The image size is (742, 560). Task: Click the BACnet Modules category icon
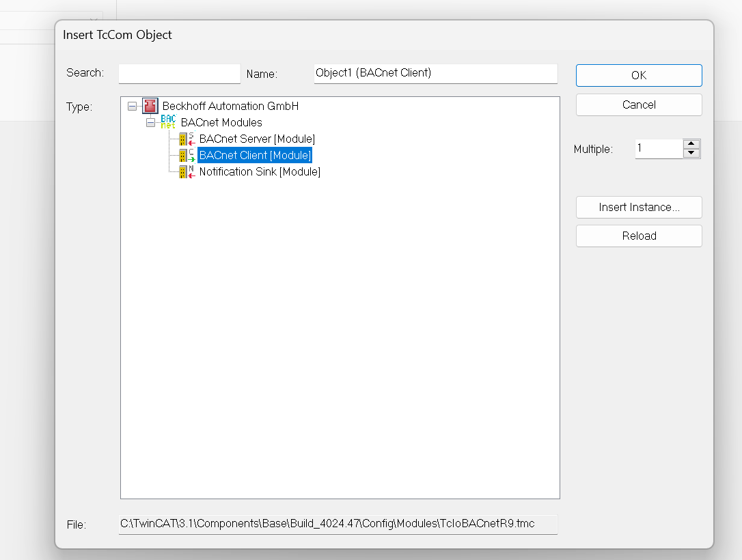tap(168, 122)
